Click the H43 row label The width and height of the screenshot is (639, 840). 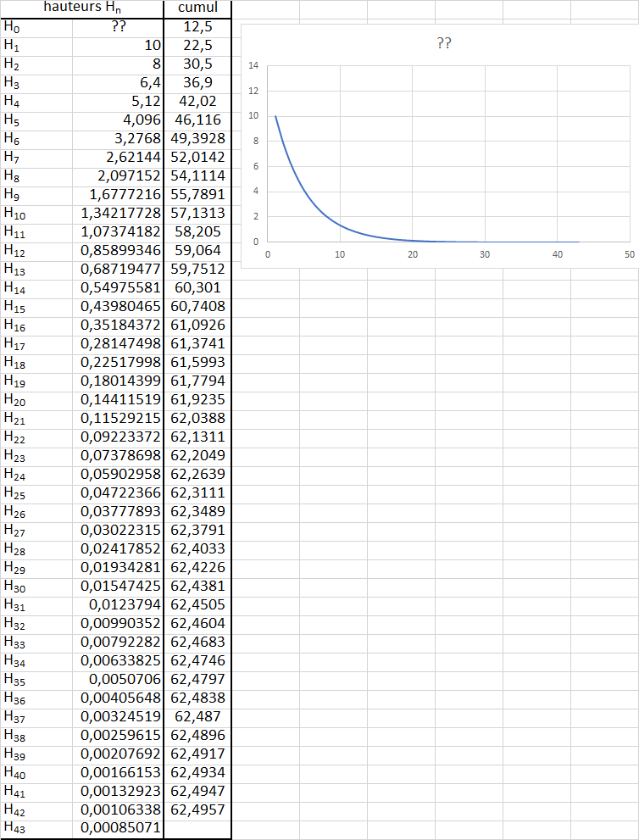coord(36,827)
